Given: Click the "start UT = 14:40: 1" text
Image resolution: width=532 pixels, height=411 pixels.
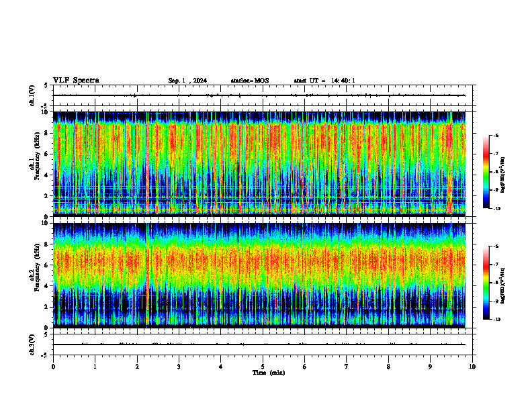Looking at the screenshot, I should point(324,81).
